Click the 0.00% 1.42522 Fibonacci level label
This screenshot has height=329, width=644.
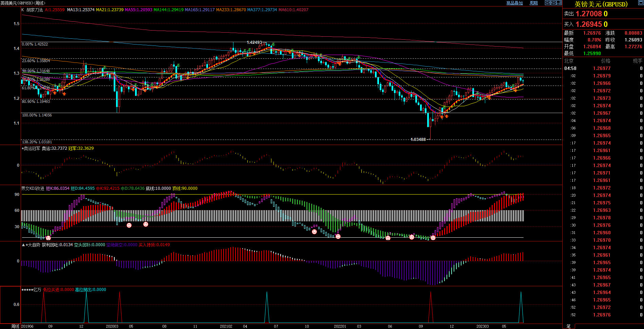35,44
